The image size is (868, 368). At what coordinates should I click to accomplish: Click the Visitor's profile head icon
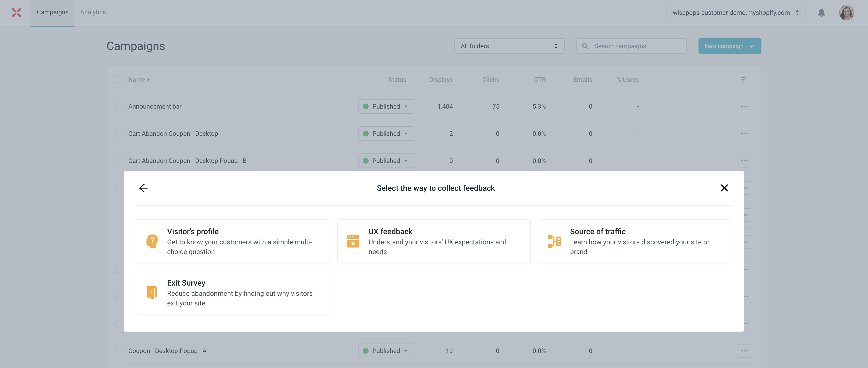click(152, 241)
